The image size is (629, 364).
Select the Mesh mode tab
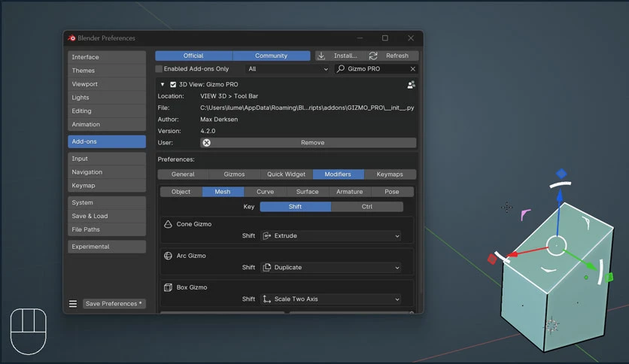click(223, 192)
